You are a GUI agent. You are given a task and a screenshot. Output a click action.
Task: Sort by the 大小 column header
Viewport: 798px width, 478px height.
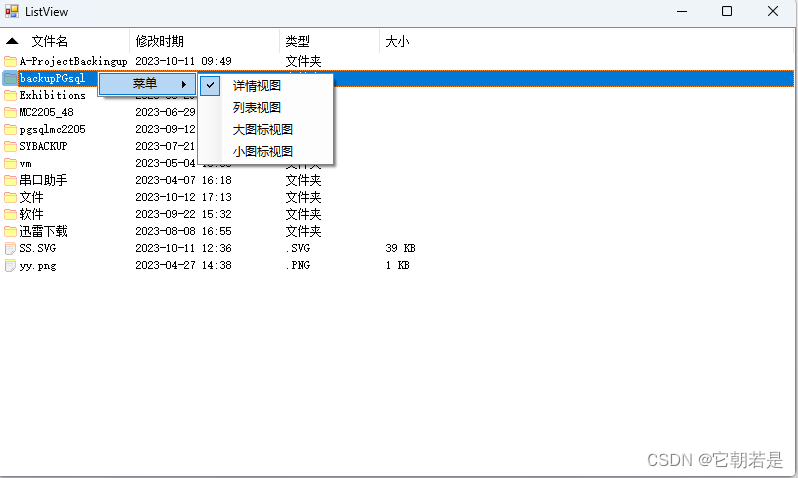[x=397, y=41]
